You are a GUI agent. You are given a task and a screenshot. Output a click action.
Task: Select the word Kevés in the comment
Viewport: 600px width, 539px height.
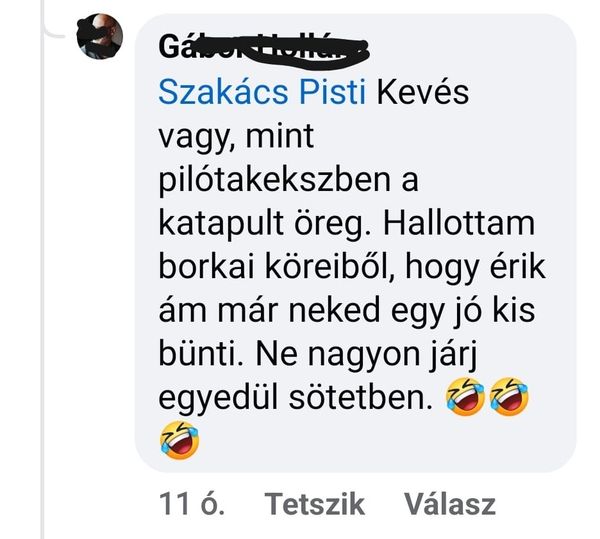[423, 92]
